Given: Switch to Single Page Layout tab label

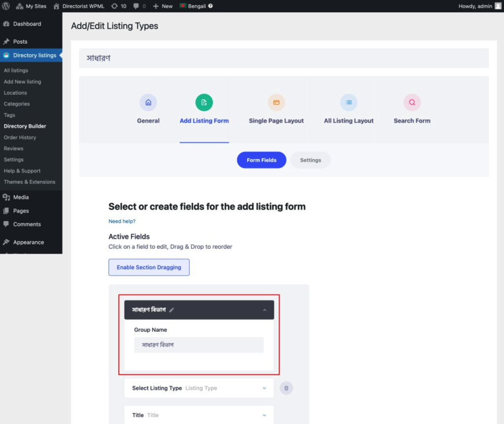Looking at the screenshot, I should pos(277,121).
